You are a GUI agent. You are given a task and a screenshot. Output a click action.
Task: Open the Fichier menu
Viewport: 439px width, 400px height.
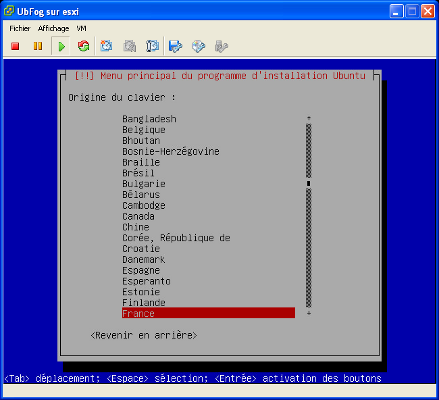pos(20,28)
